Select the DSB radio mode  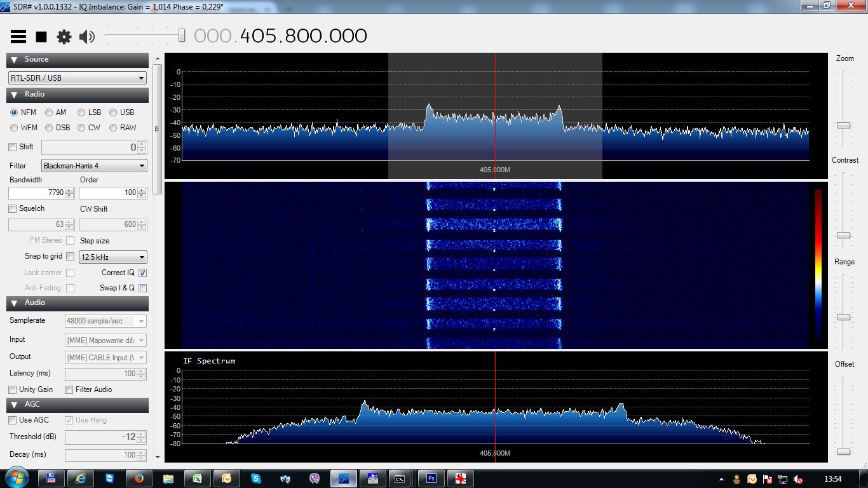(49, 128)
